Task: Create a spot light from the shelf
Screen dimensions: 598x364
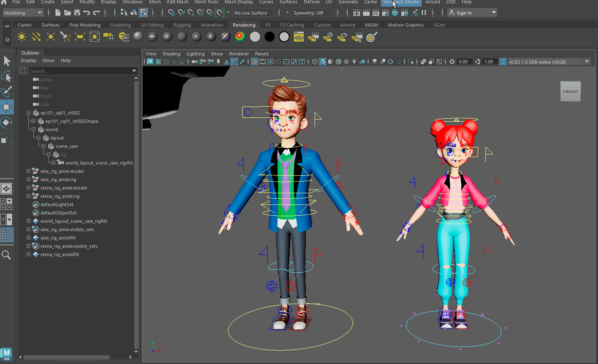Action: (x=65, y=37)
